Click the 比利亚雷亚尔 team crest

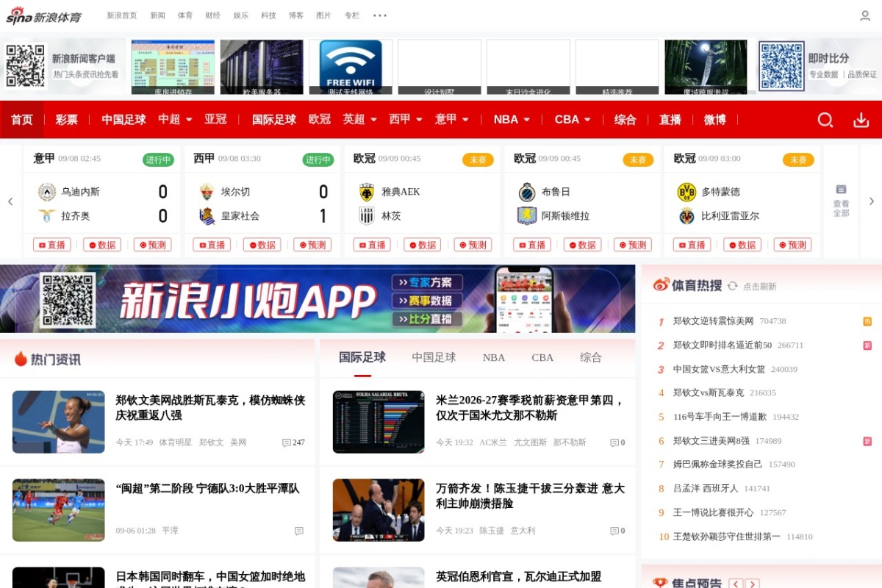686,216
